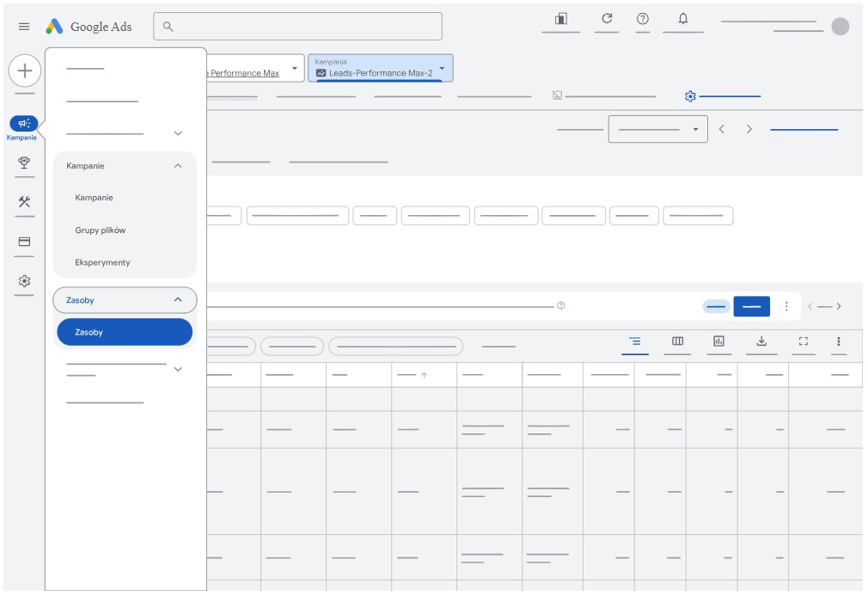
Task: Click the top search field
Action: click(x=297, y=27)
